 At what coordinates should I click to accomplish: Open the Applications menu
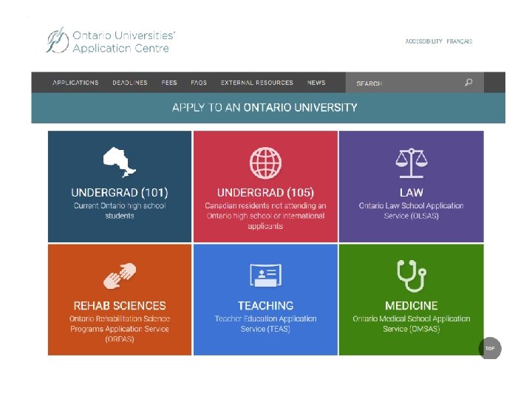tap(75, 83)
